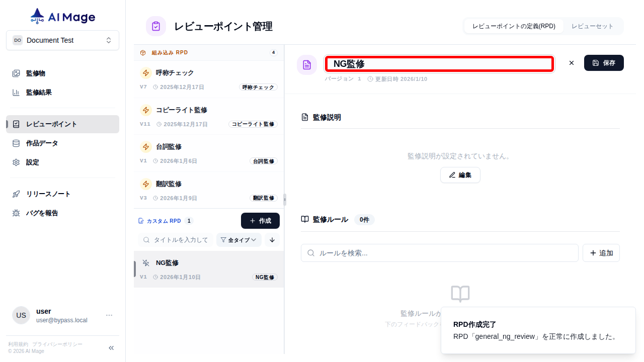Click the 編集 button under 監修説明
The height and width of the screenshot is (362, 644).
[x=460, y=175]
